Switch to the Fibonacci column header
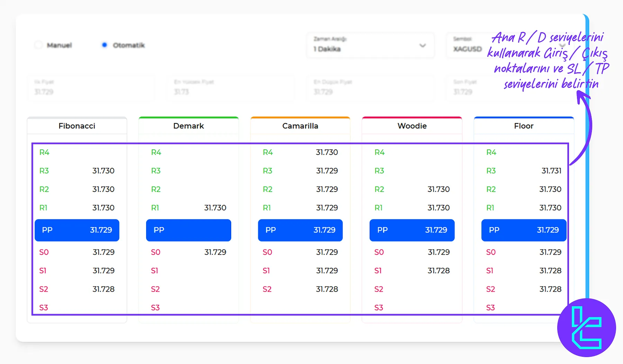623x364 pixels. [x=77, y=126]
